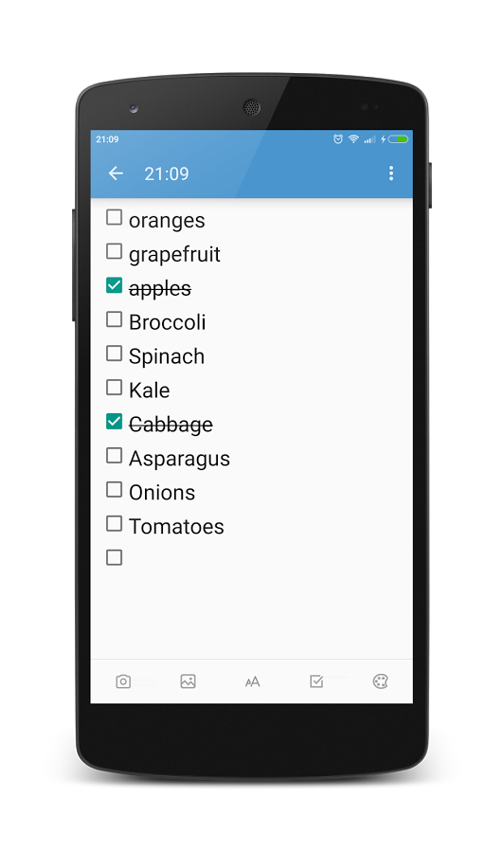Mark Kale as done

115,388
